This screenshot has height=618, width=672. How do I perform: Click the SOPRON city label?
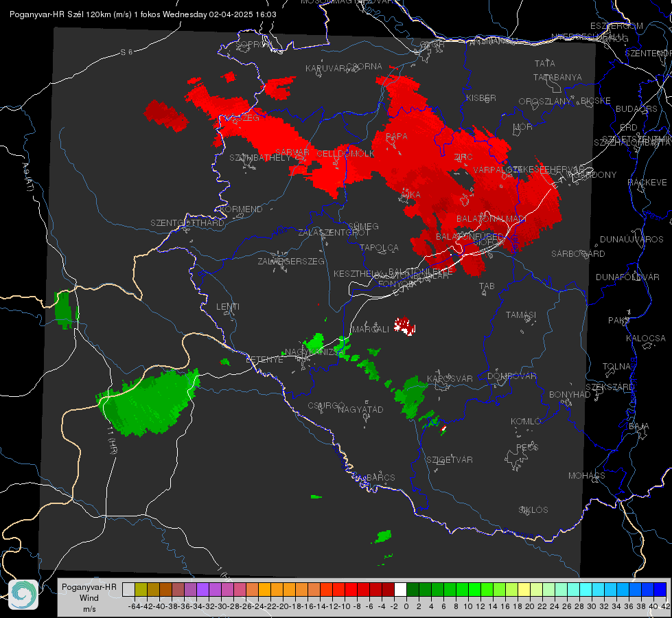coord(253,44)
